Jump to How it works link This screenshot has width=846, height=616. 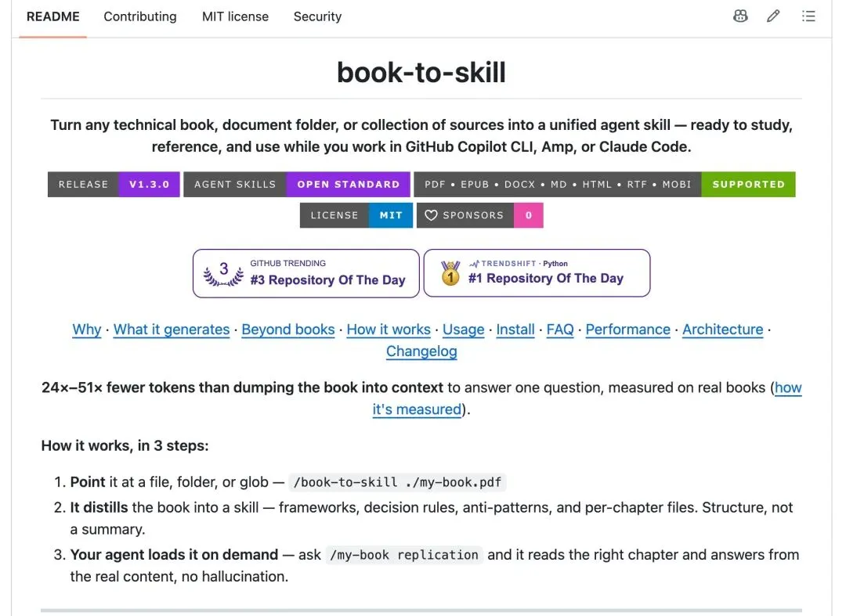[x=389, y=330]
